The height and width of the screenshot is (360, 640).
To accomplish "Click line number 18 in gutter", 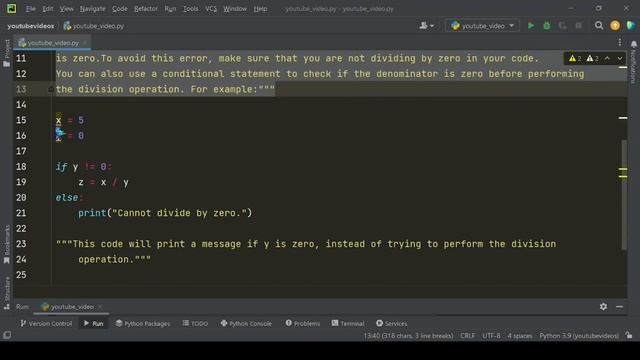I will click(x=21, y=167).
